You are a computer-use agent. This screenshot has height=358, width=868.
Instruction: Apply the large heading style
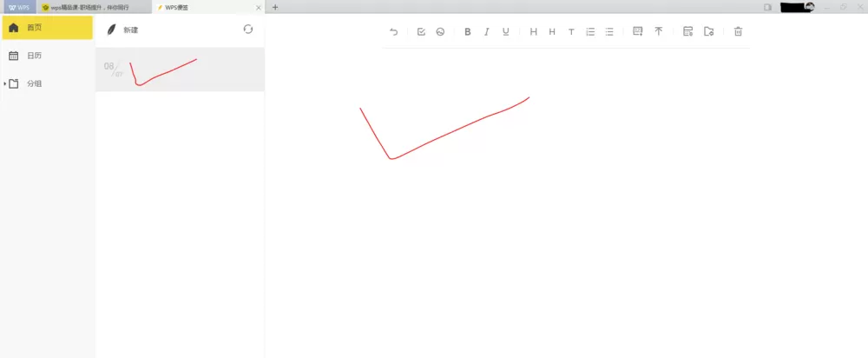pos(534,31)
